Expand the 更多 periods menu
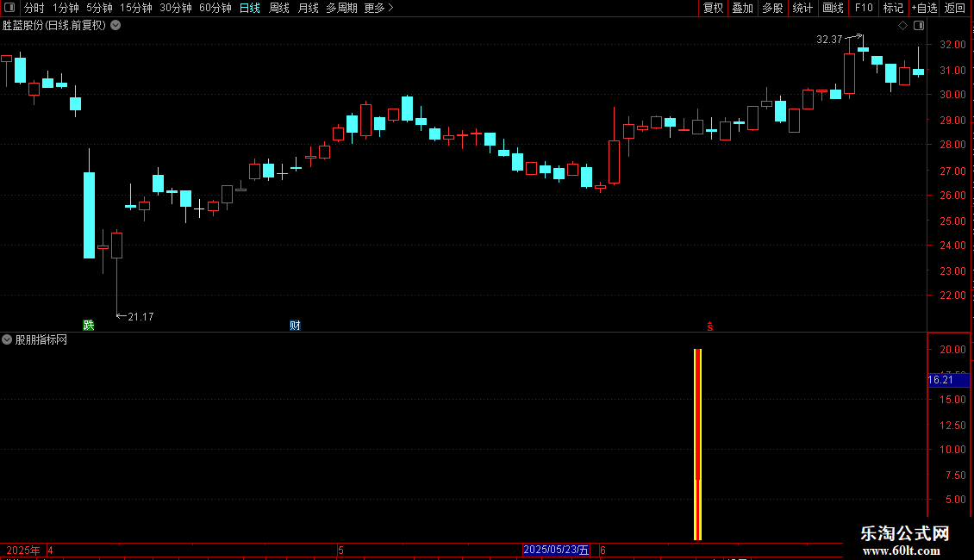 click(x=378, y=8)
